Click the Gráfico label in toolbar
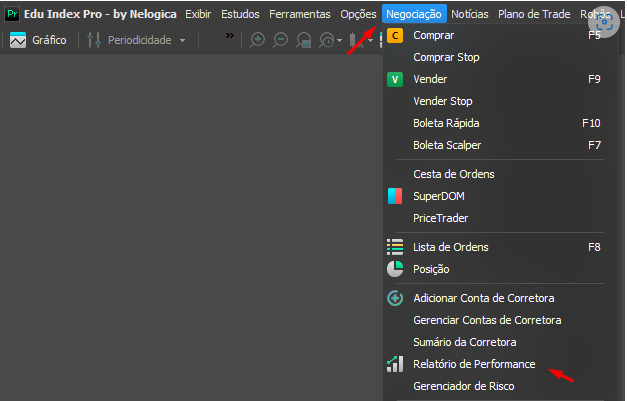 click(49, 40)
